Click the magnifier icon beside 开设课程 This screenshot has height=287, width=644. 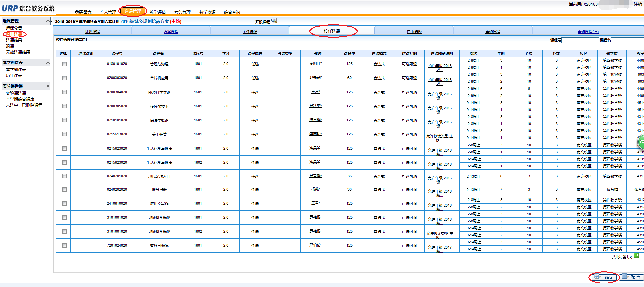click(x=274, y=21)
